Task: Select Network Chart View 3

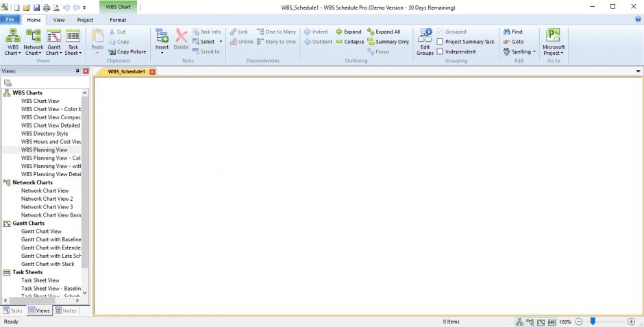Action: click(x=47, y=207)
